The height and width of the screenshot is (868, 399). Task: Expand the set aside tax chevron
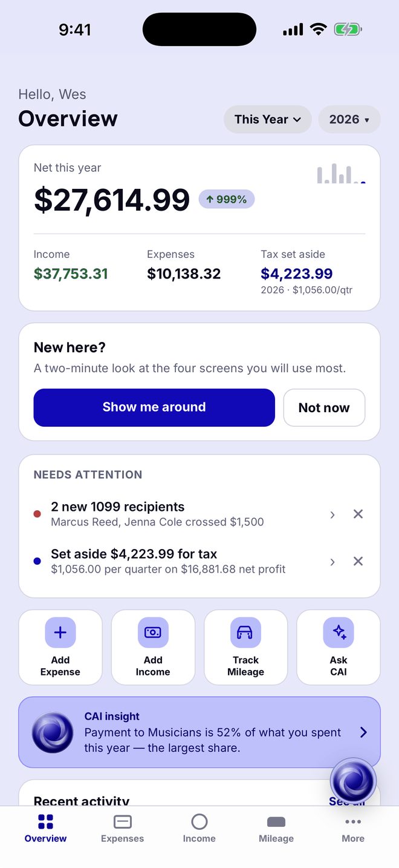point(332,562)
